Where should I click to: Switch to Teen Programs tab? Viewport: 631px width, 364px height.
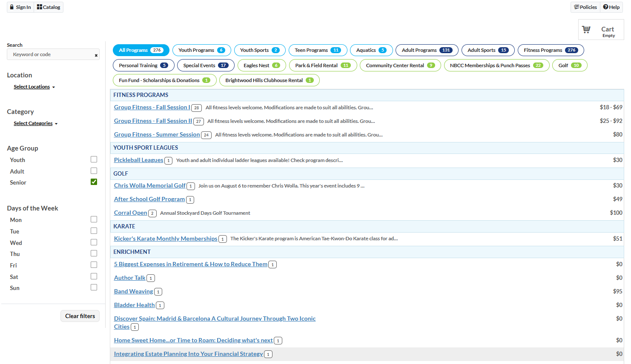coord(318,50)
